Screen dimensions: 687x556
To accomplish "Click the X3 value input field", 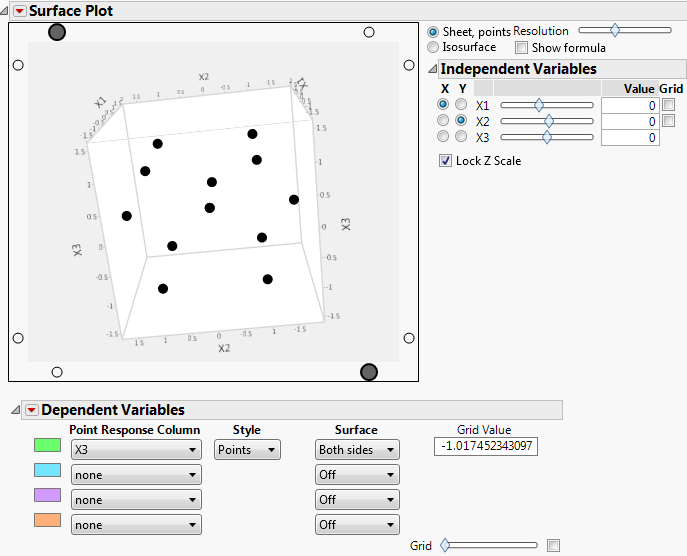I will [x=629, y=138].
